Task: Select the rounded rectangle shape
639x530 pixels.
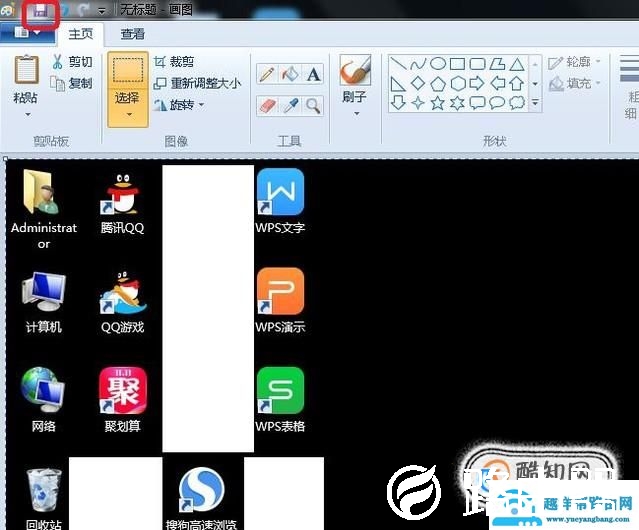Action: [x=477, y=64]
